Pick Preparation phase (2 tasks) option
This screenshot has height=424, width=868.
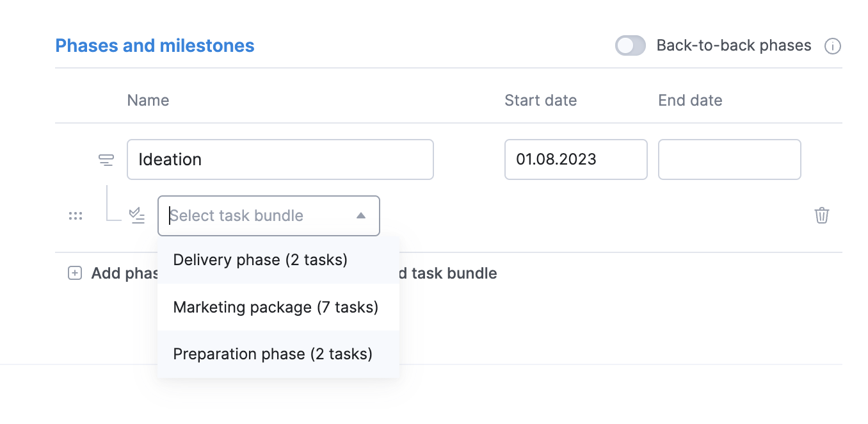click(x=273, y=354)
